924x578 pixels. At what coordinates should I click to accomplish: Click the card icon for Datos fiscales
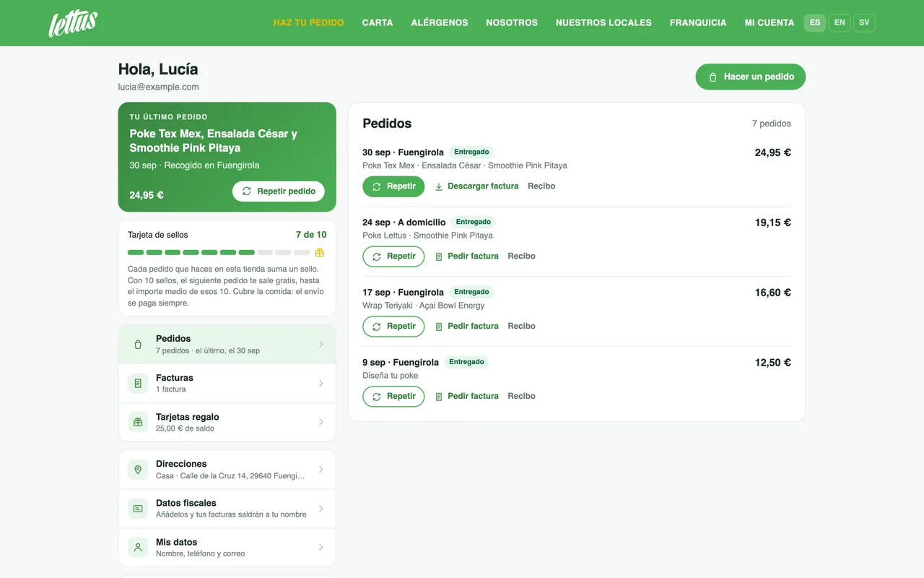[x=138, y=509]
